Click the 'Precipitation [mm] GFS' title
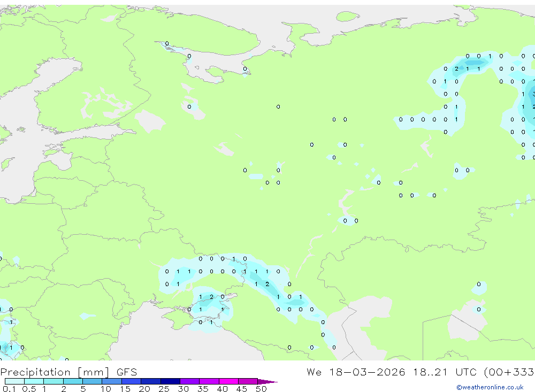 tap(68, 372)
